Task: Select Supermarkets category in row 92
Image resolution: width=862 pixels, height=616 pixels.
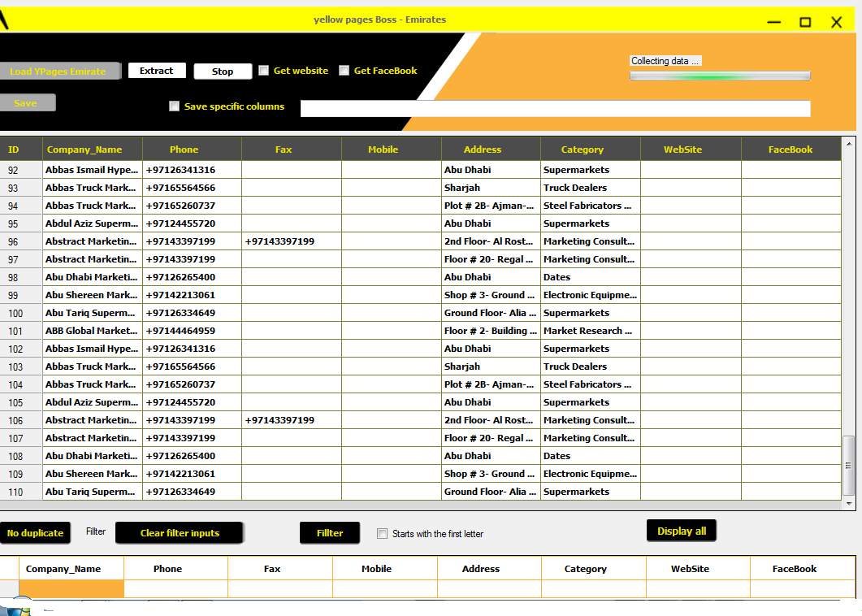Action: click(x=591, y=170)
